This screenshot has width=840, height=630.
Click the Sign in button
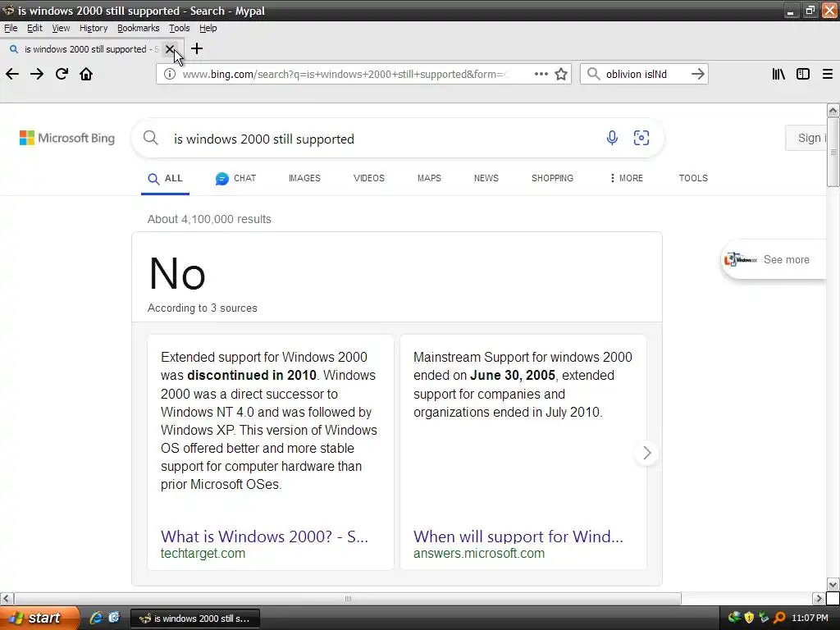(806, 138)
